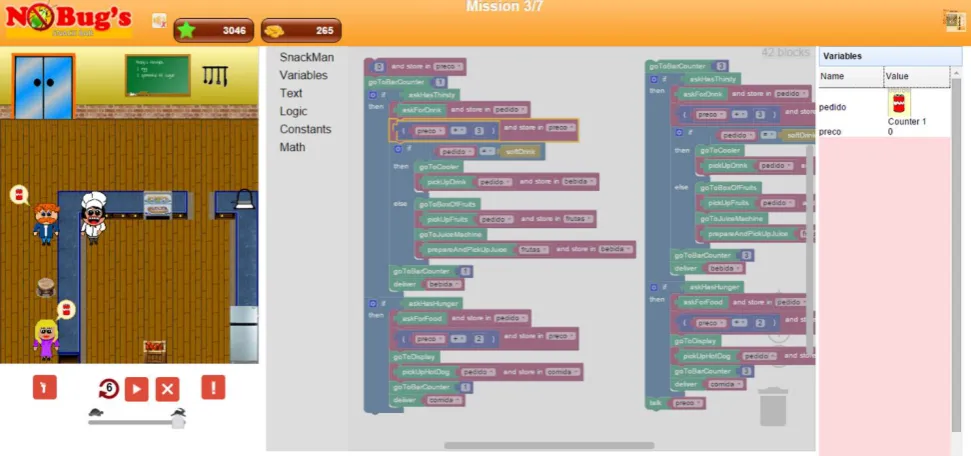This screenshot has height=456, width=971.
Task: Click the blue entrance door
Action: click(x=43, y=86)
